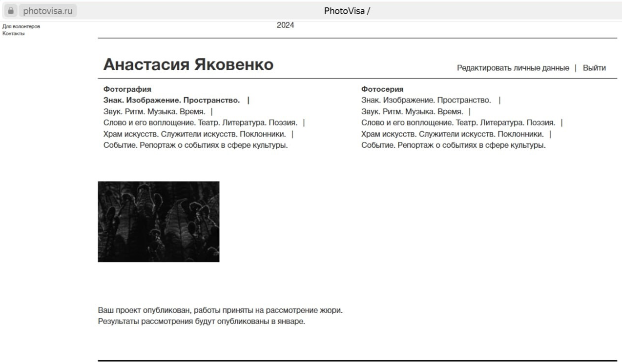Open "Храм искусств" category under Фотография
Screen dimensions: 622x364
tap(194, 134)
